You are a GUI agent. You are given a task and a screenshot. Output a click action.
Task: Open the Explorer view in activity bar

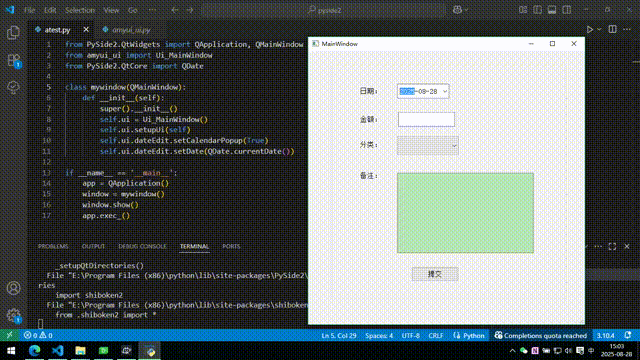coord(13,33)
